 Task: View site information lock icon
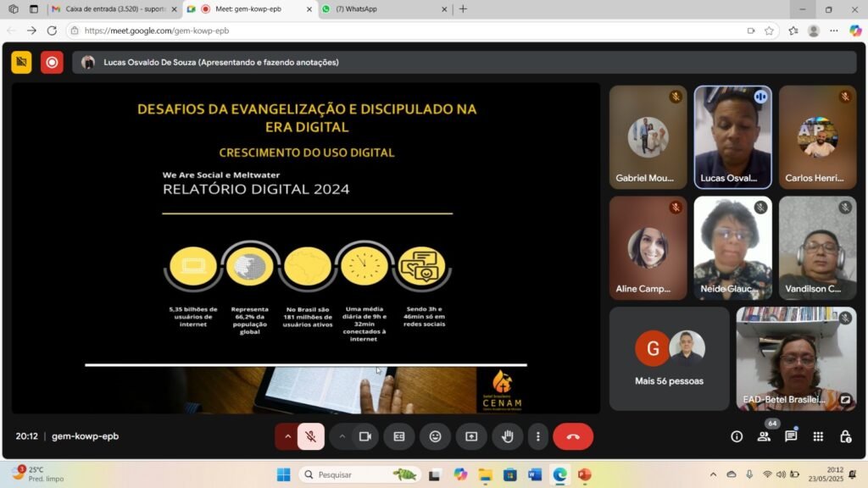75,31
